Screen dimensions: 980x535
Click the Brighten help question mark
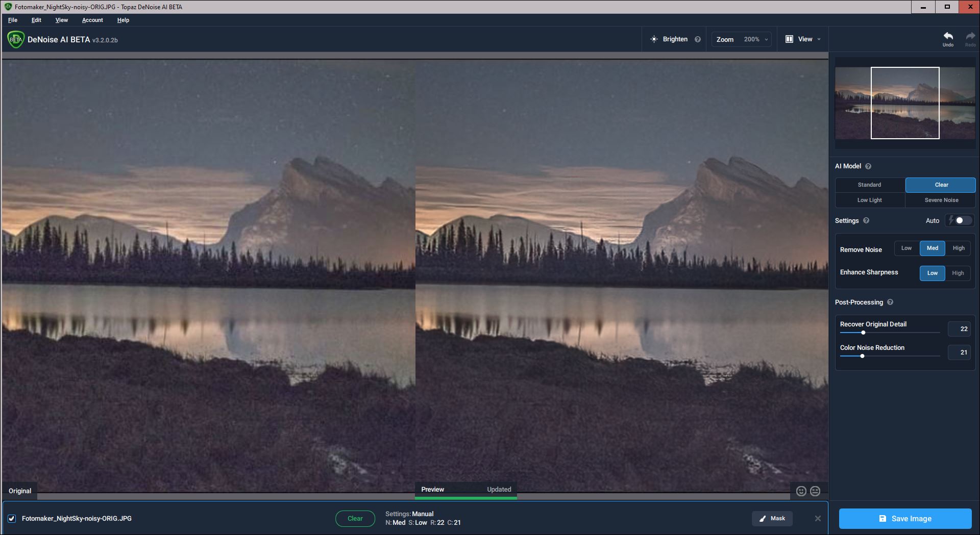click(698, 39)
